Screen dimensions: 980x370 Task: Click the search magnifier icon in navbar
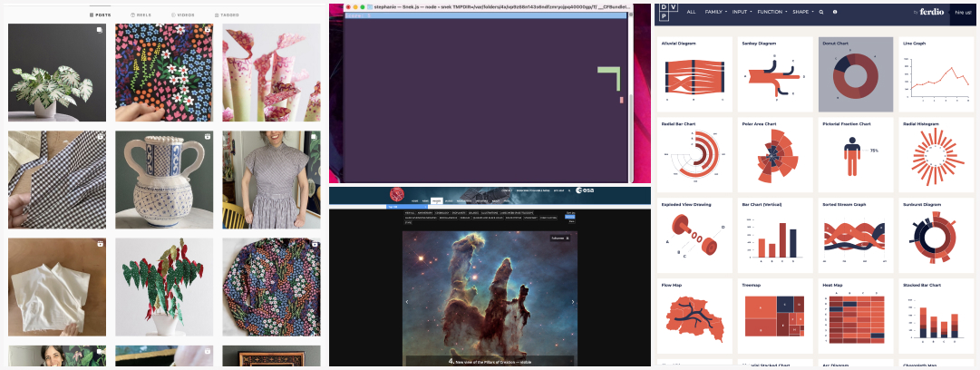(x=821, y=12)
